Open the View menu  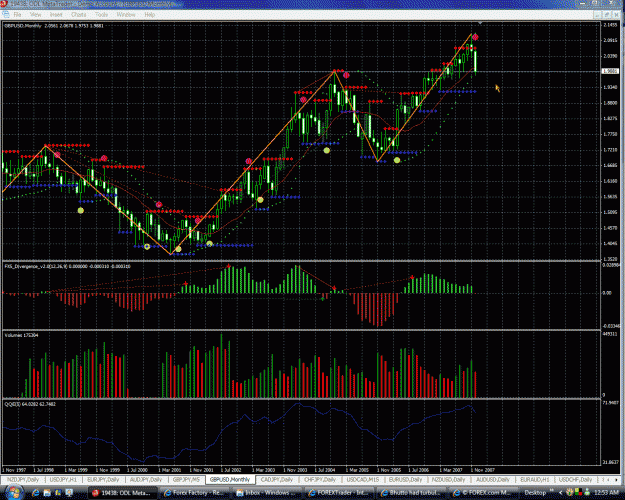point(35,14)
